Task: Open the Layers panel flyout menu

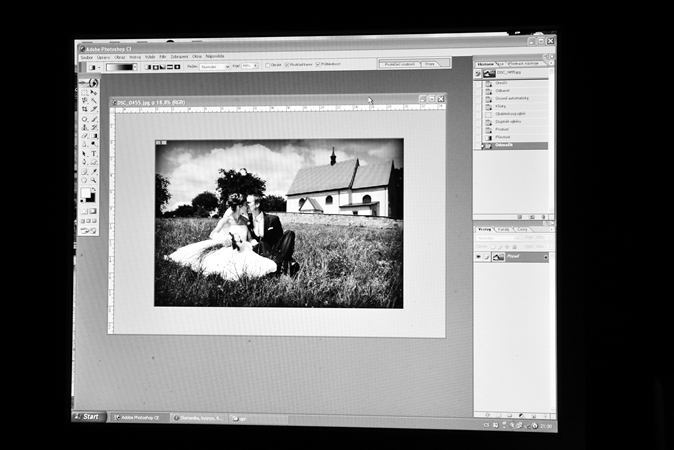Action: pos(551,230)
